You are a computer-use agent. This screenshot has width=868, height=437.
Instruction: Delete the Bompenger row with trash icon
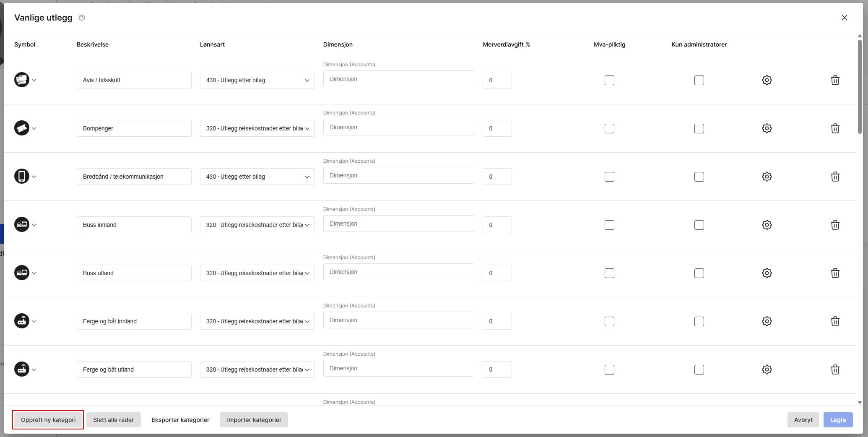point(835,128)
